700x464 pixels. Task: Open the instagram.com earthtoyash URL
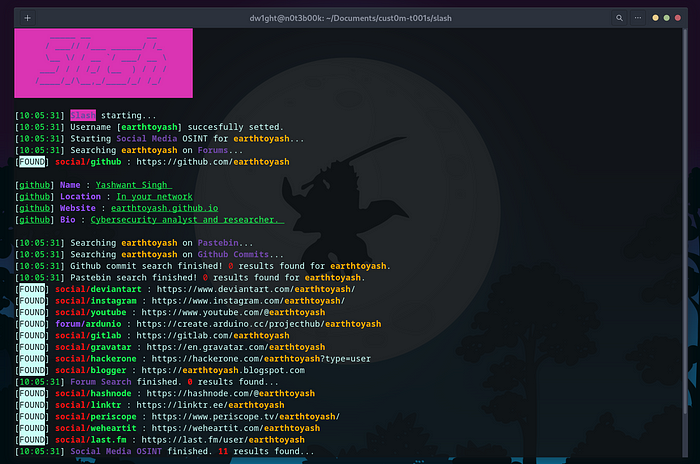pos(248,301)
